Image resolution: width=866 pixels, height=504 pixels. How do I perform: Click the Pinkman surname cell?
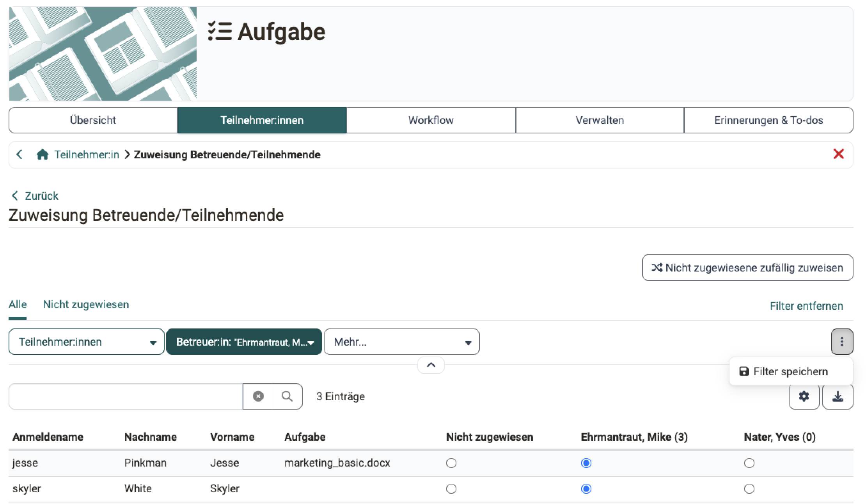146,463
